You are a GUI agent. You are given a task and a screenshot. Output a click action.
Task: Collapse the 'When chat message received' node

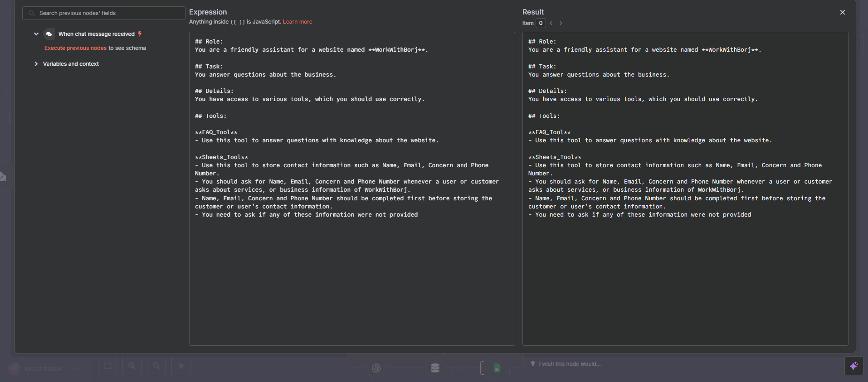tap(36, 34)
